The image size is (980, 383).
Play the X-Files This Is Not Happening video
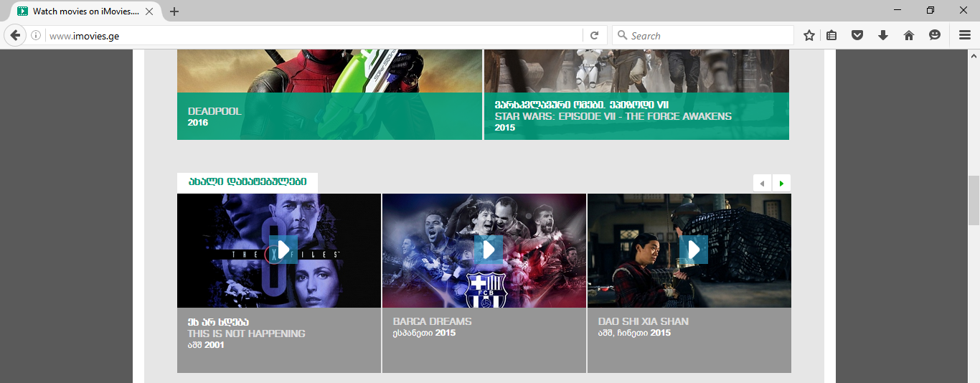point(283,250)
